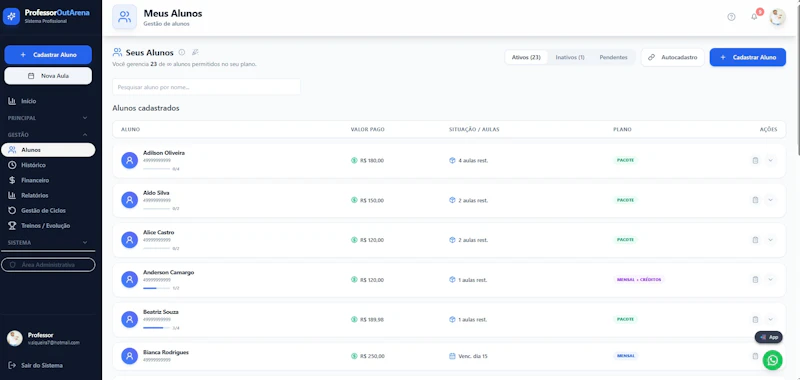Open Histórico in the sidebar
The image size is (800, 380).
click(48, 165)
